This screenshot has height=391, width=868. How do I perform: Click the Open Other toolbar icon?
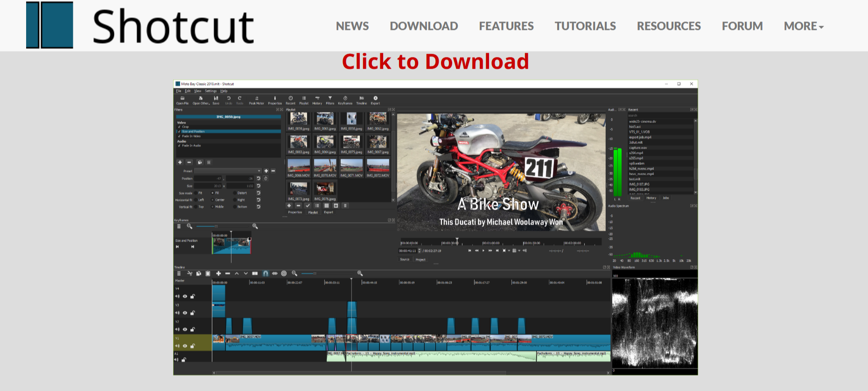coord(201,100)
